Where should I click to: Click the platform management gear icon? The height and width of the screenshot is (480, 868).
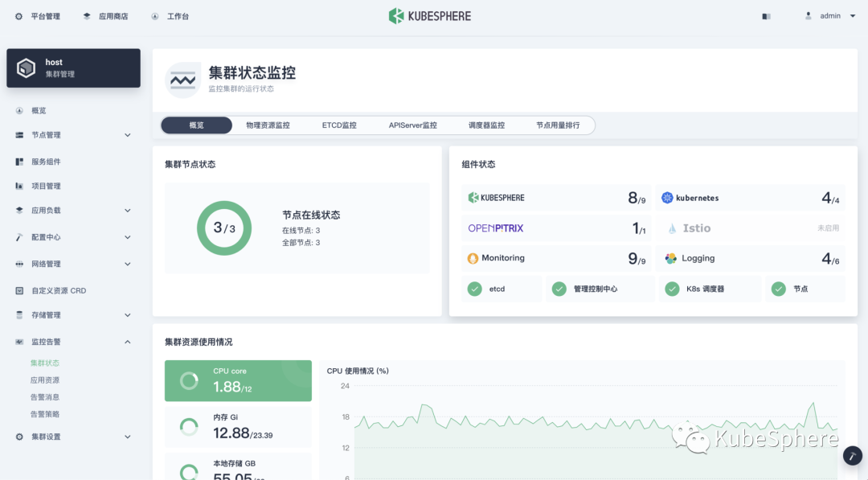click(x=18, y=17)
